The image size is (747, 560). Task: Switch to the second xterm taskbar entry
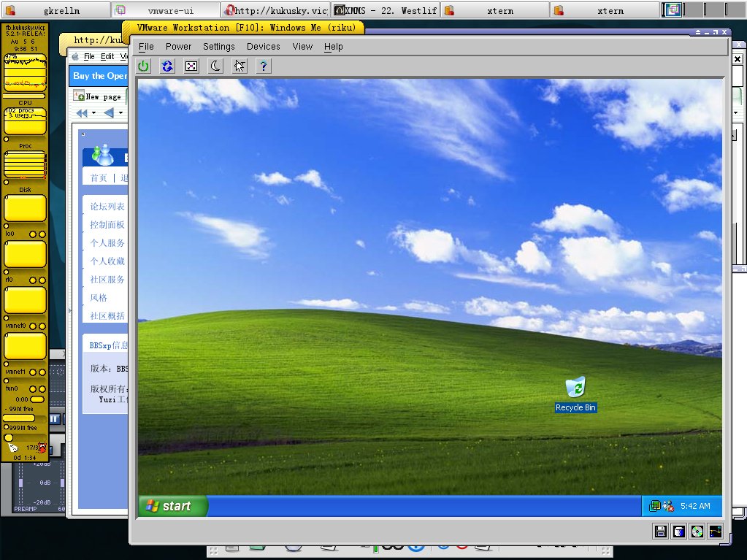(605, 10)
